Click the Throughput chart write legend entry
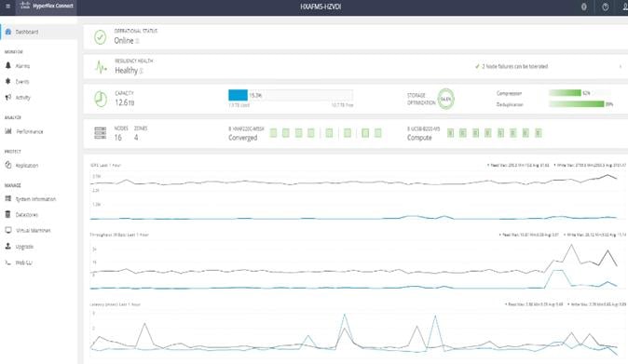The width and height of the screenshot is (628, 364). 594,235
